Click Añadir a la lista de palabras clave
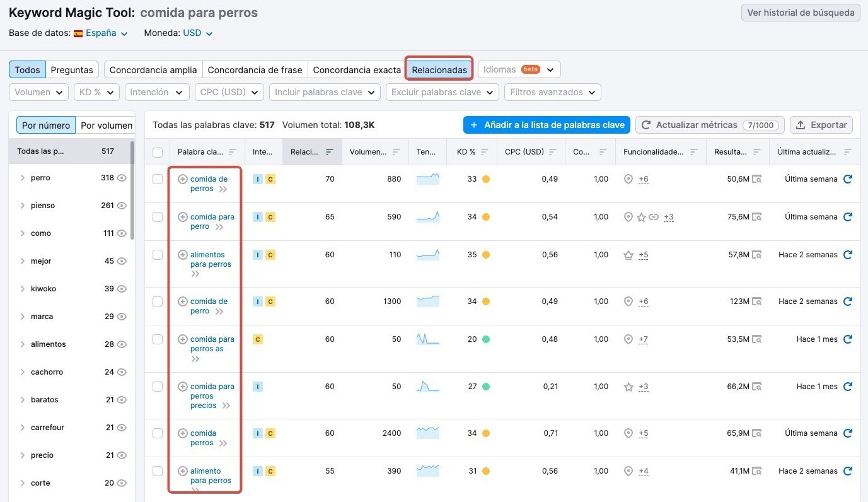The image size is (868, 502). [547, 125]
